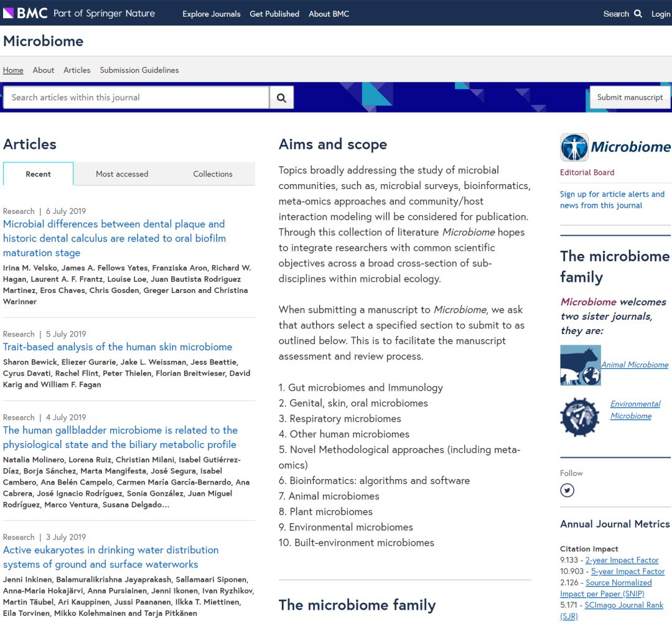672x624 pixels.
Task: Open Active eukaryotes in drinking water article
Action: 111,557
